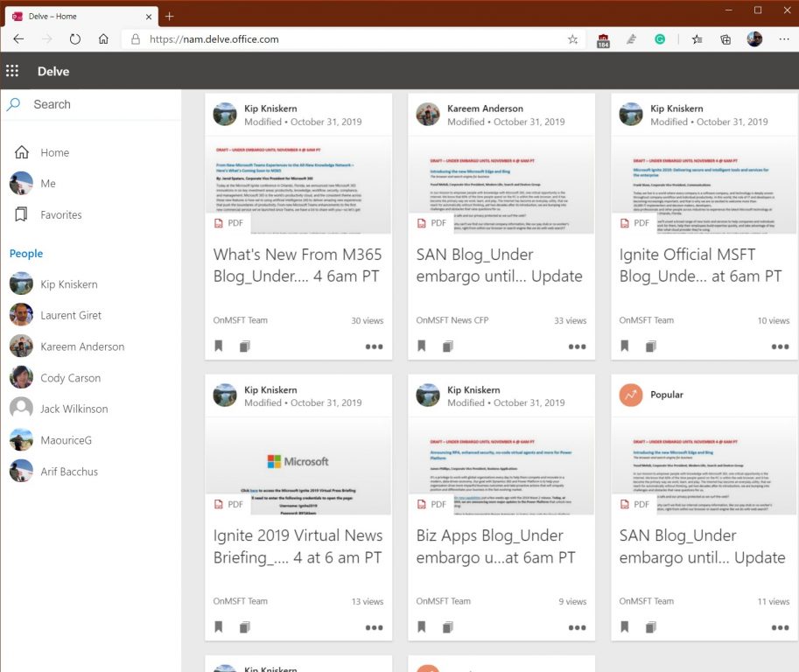Add Ignite 2019 Virtual News Briefing to a board
This screenshot has height=672, width=799.
(245, 627)
